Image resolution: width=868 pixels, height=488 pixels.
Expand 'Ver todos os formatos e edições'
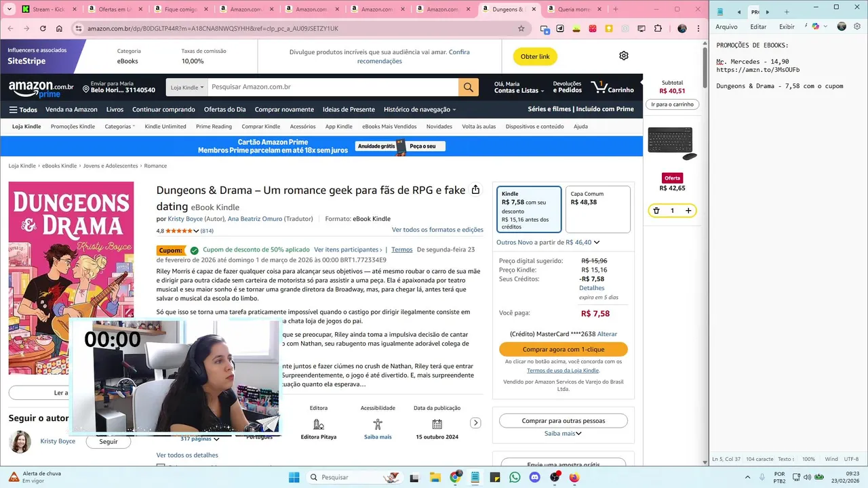click(437, 230)
